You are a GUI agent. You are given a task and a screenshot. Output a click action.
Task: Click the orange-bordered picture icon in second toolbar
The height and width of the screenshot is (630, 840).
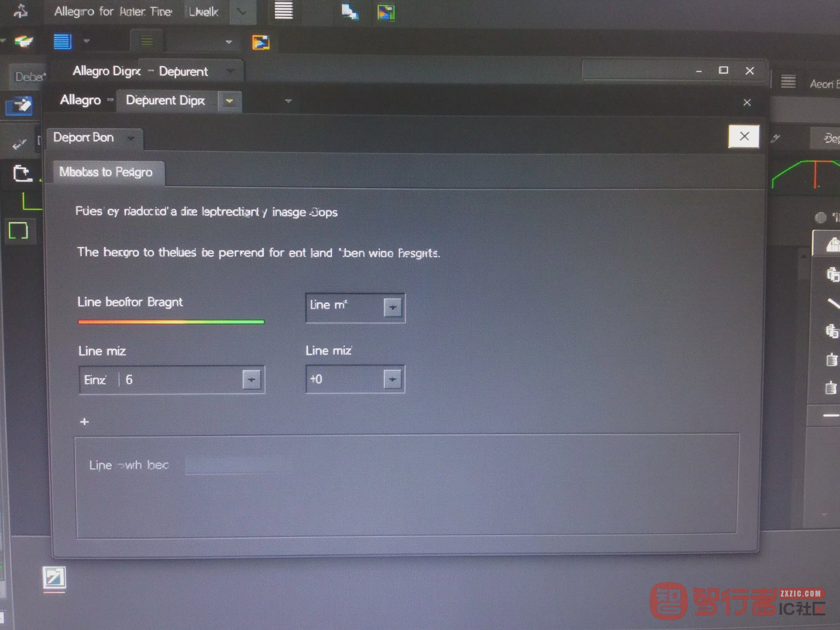coord(261,43)
